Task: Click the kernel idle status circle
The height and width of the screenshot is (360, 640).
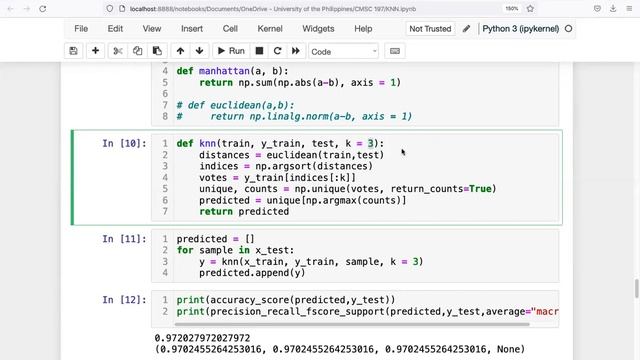Action: 568,29
